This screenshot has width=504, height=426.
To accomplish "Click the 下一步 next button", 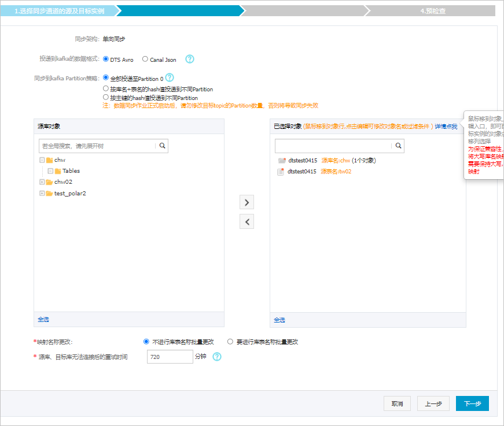I will coord(473,403).
